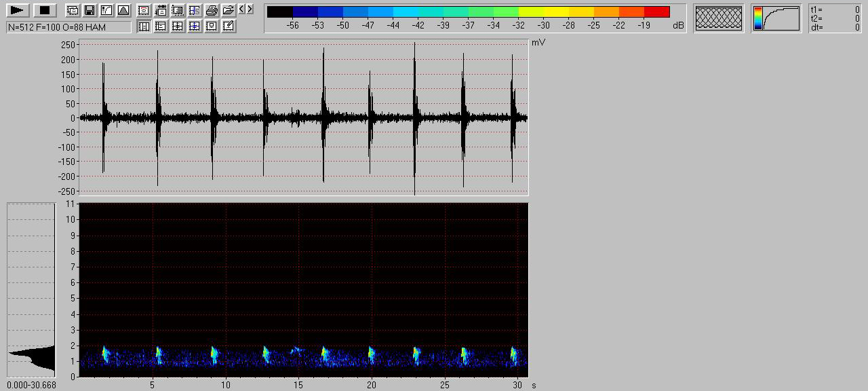Click the pencil edit icon
Screen dimensions: 868x391
coord(229,26)
